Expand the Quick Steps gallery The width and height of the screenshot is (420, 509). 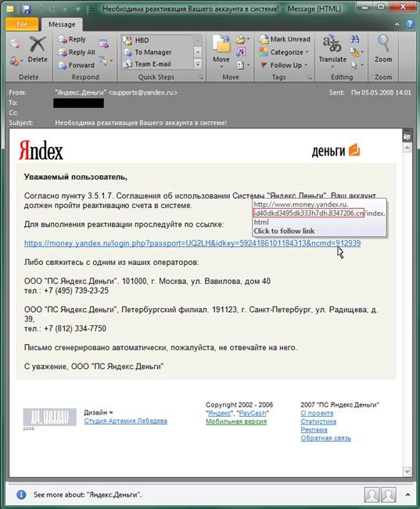198,64
